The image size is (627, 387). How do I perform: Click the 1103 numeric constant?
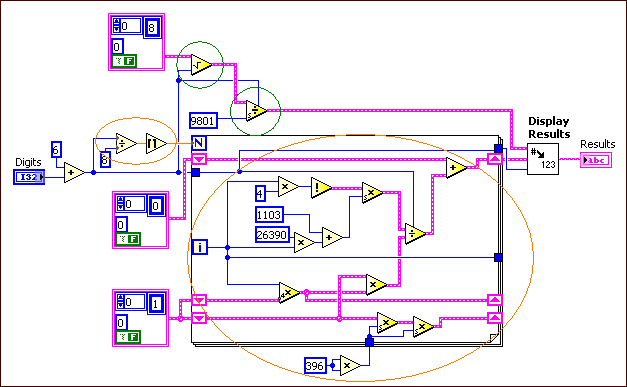click(x=269, y=215)
